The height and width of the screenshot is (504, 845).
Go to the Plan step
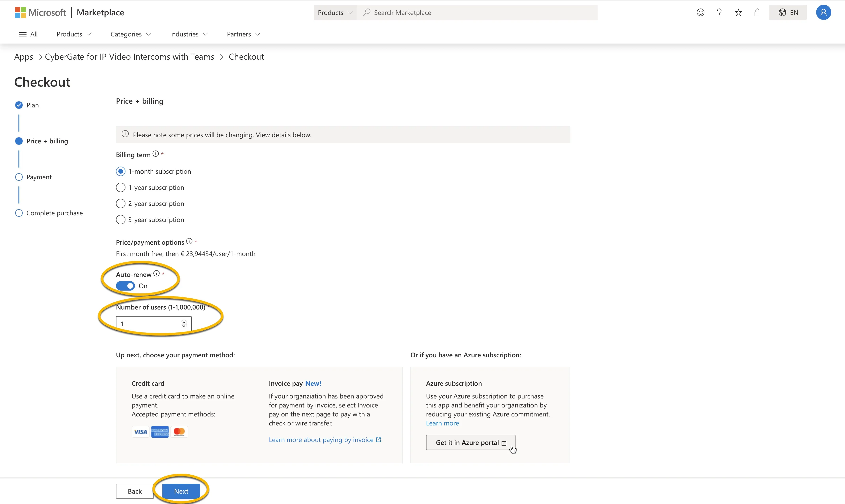pos(33,105)
